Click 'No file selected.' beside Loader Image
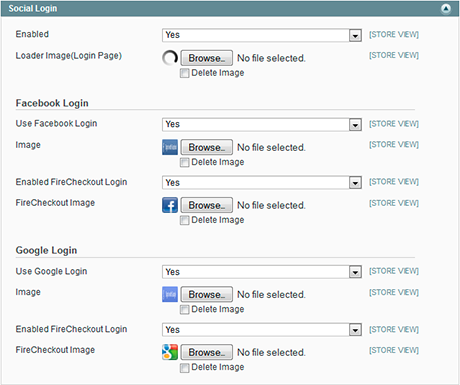Screen dimensions: 460x385 click(271, 58)
